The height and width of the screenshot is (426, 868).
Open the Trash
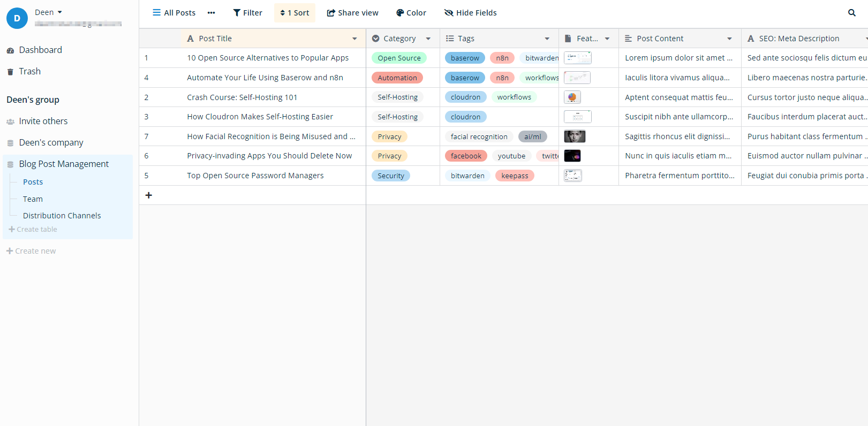[x=29, y=71]
